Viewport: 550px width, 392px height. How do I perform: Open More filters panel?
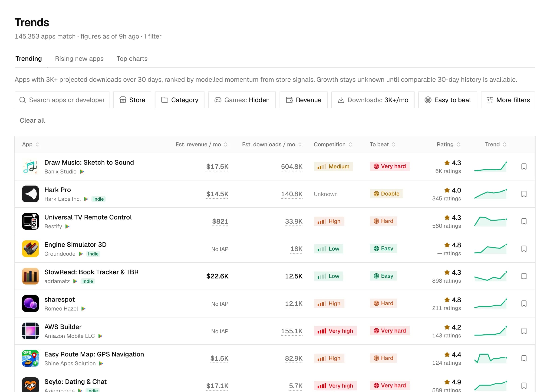508,100
